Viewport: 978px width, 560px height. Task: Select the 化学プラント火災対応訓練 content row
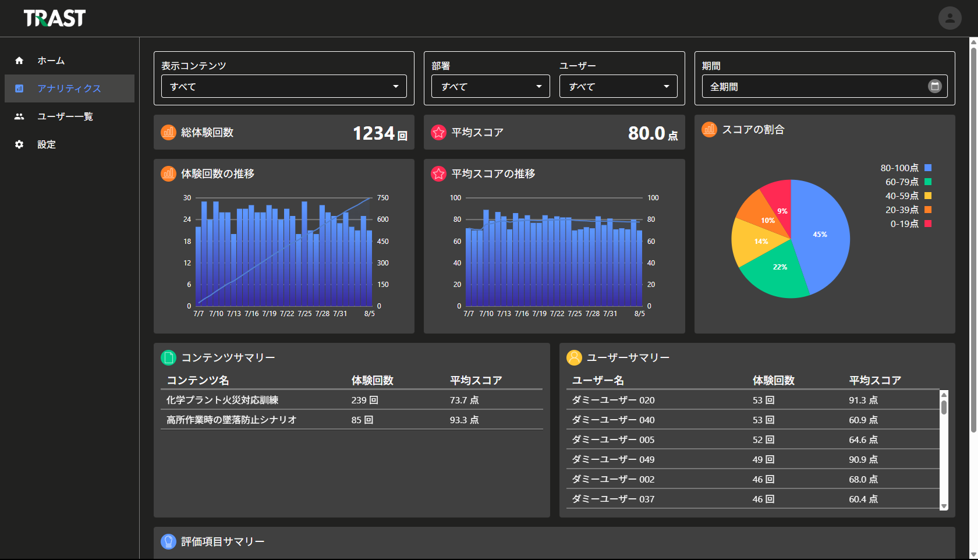(222, 400)
